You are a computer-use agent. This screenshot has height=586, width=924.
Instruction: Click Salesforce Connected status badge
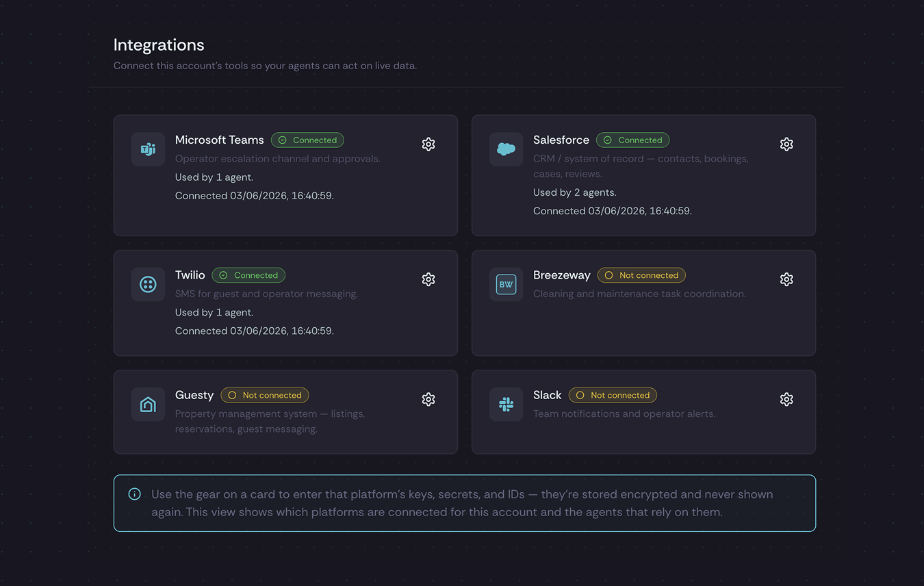(x=632, y=140)
